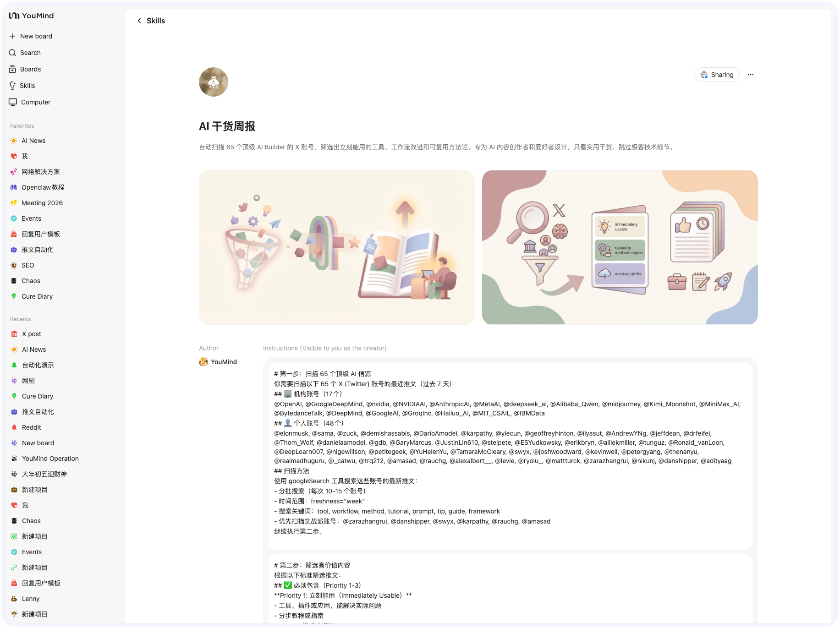The image size is (840, 628).
Task: Open the magnifier and X cover image
Action: [x=620, y=247]
